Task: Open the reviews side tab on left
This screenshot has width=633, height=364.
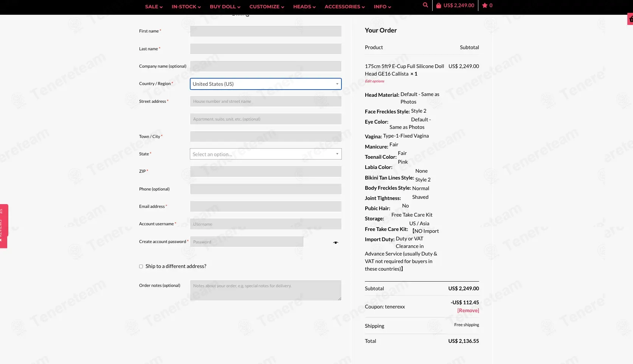Action: pos(4,226)
